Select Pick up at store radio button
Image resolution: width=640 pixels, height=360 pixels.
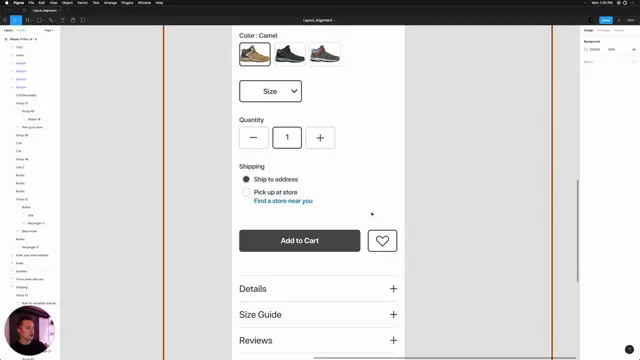point(246,192)
